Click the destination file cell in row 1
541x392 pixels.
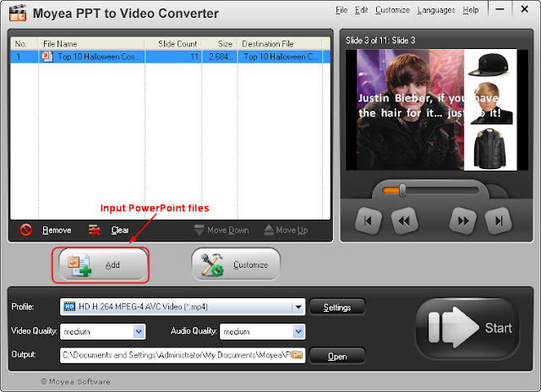click(x=280, y=57)
